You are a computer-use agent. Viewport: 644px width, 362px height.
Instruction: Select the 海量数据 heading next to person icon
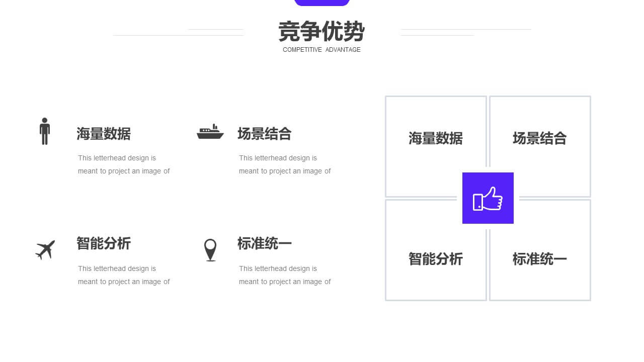[104, 134]
